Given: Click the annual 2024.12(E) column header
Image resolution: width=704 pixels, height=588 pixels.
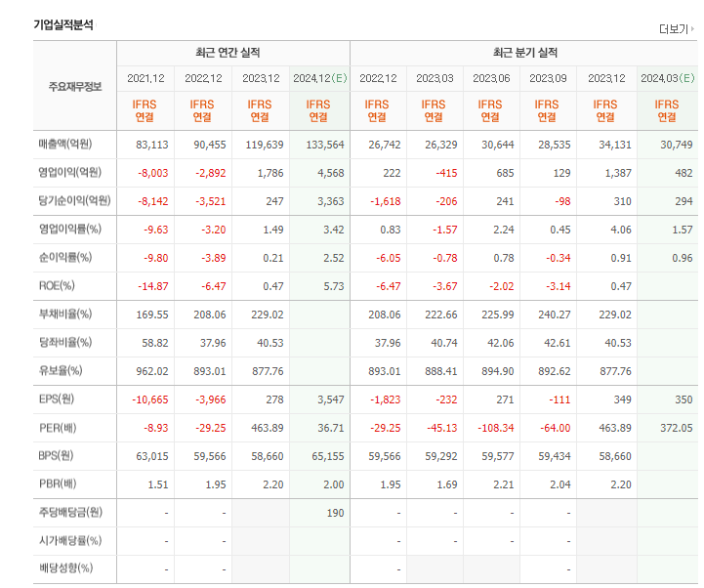Looking at the screenshot, I should click(x=319, y=78).
